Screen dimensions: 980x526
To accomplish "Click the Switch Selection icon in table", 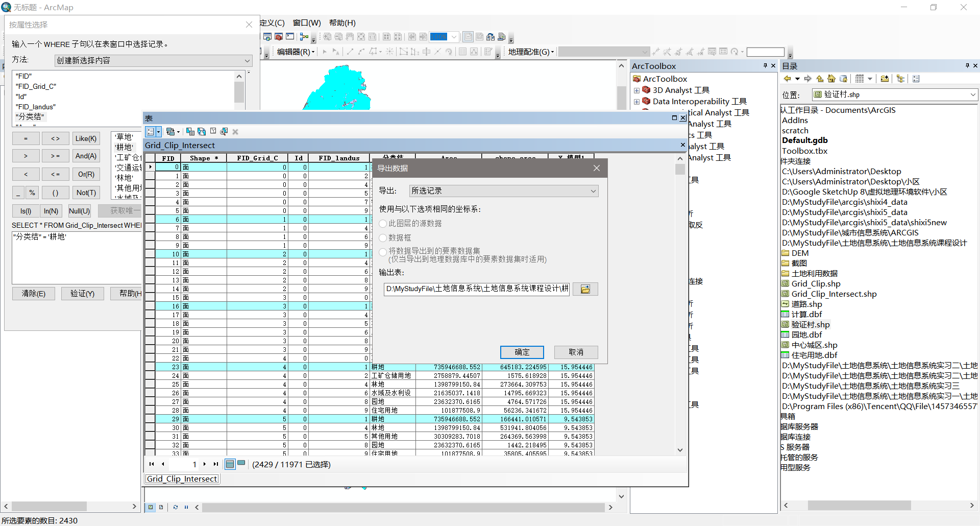I will pos(202,132).
